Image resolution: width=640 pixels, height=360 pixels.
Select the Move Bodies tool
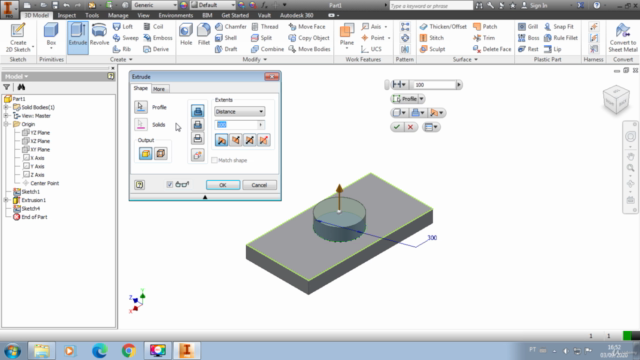coord(309,49)
